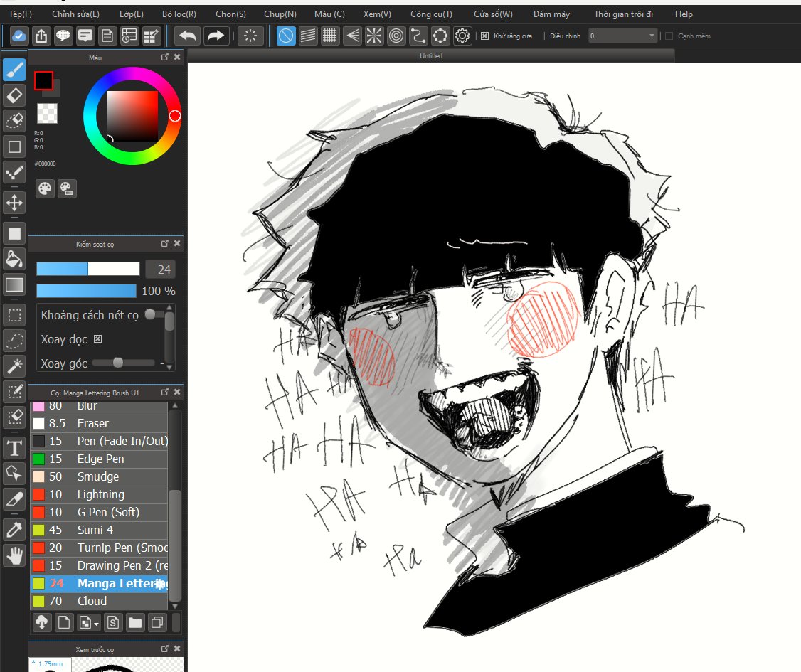801x672 pixels.
Task: Switch to the Untitled document tab
Action: click(431, 55)
